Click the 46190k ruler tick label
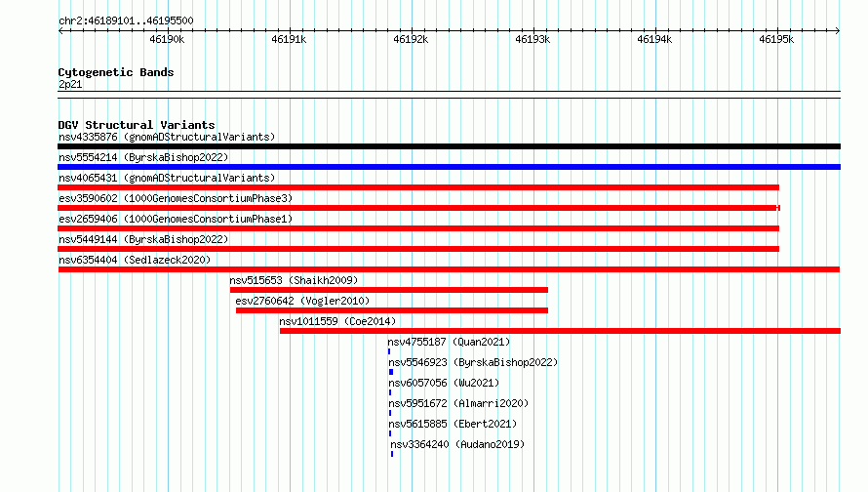This screenshot has width=868, height=492. tap(167, 39)
